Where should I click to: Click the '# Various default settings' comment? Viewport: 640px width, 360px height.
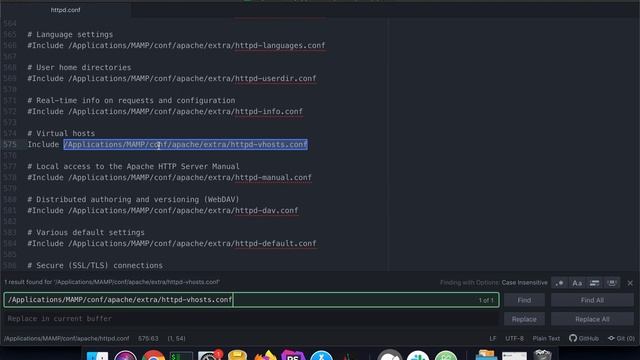tap(86, 233)
